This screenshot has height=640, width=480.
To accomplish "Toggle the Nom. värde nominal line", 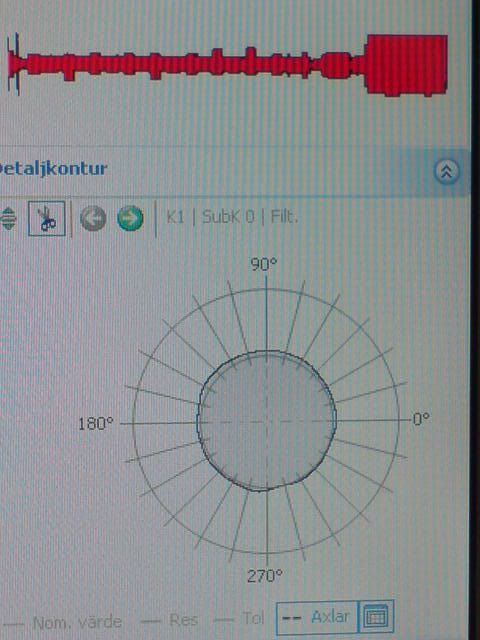I will tap(63, 622).
